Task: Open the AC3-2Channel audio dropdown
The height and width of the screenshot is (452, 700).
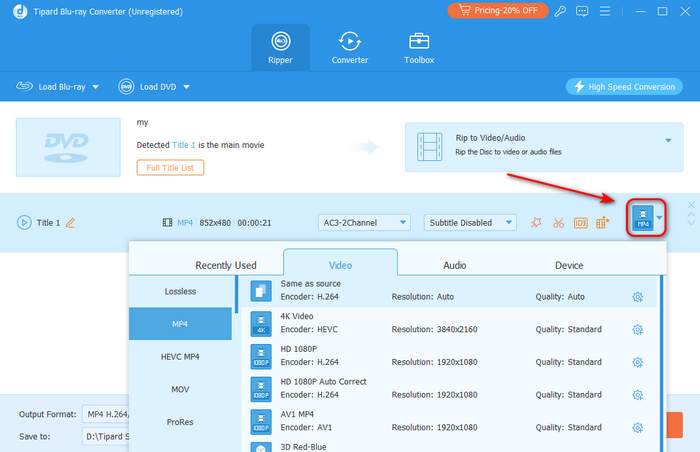Action: (x=364, y=222)
